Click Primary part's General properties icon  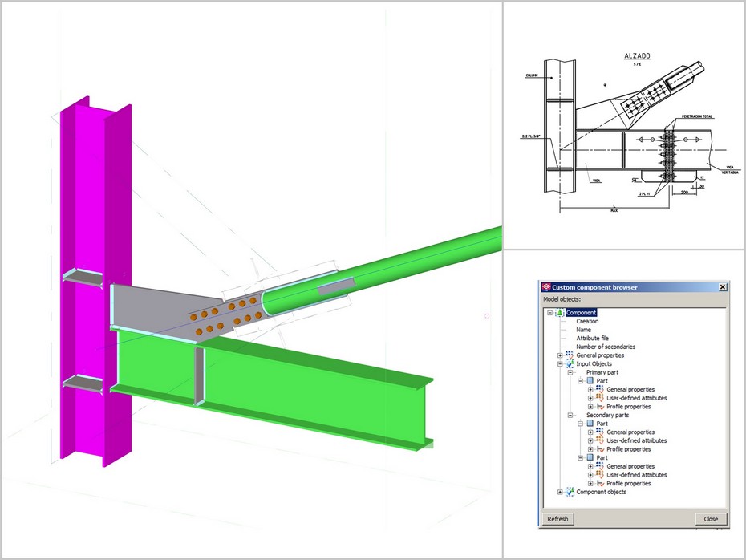(x=600, y=389)
